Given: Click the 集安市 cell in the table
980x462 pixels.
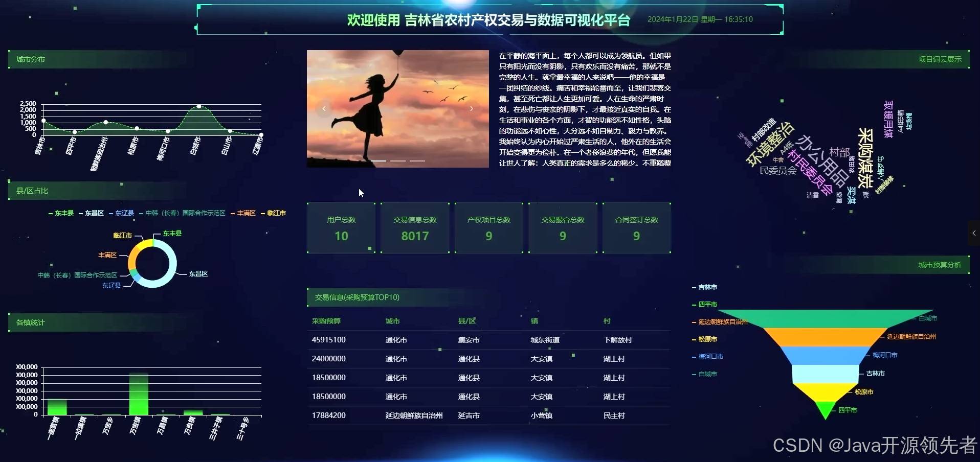Looking at the screenshot, I should (x=469, y=340).
